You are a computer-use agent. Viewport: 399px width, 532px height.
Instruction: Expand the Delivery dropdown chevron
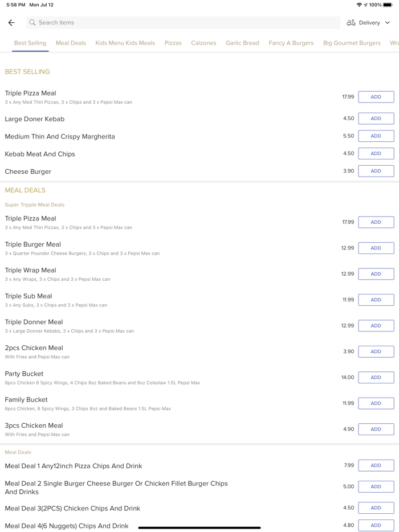[x=388, y=23]
